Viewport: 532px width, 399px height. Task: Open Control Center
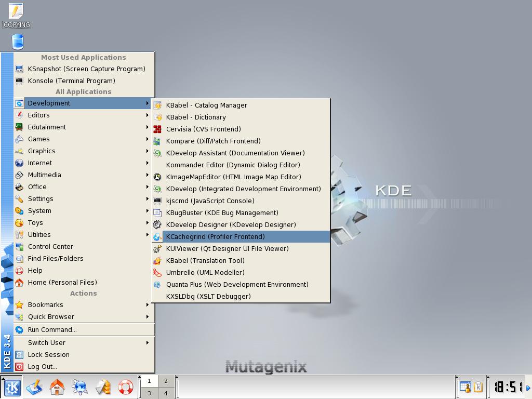pos(84,247)
